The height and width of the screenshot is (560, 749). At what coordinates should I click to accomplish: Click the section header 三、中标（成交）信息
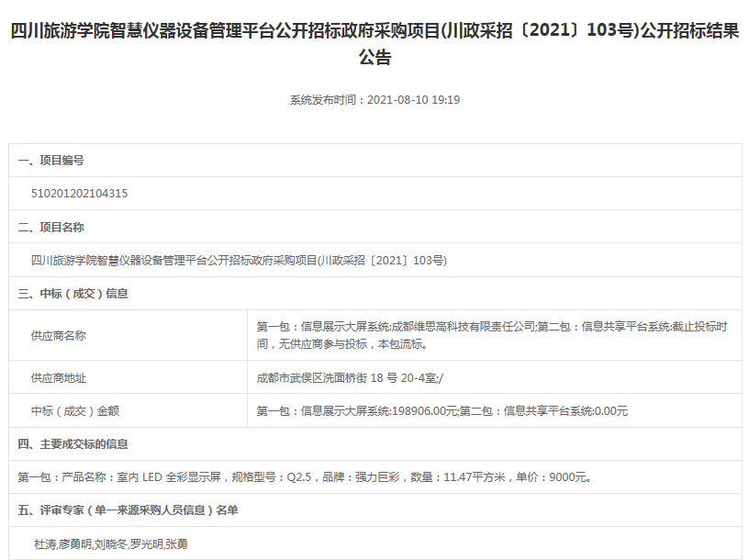coord(73,294)
